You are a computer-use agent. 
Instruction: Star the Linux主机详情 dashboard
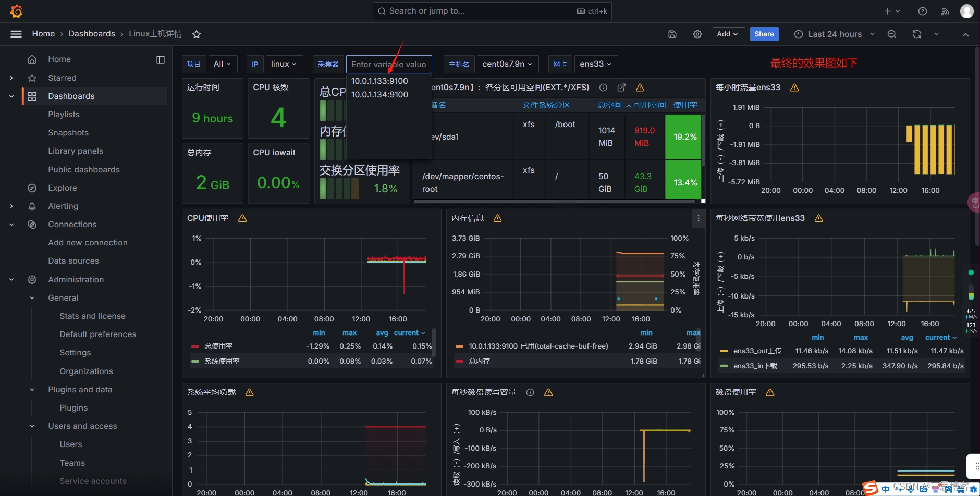[197, 34]
